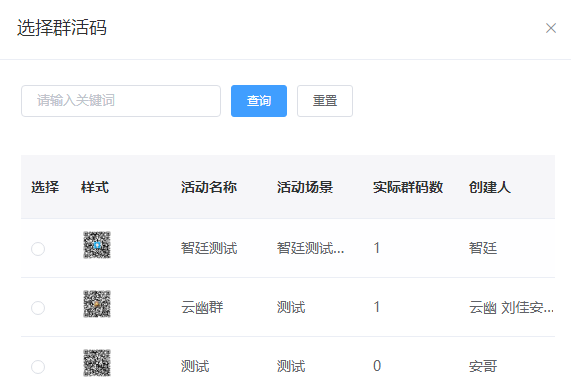Screen dimensions: 571x390
Task: Click the 创建人 column header
Action: (490, 187)
